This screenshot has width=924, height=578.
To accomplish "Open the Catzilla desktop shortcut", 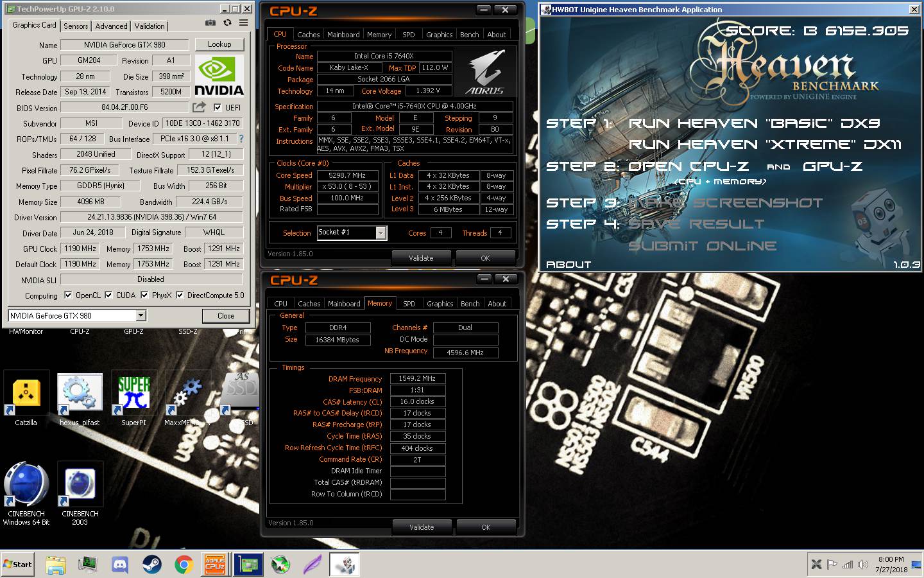I will point(26,398).
